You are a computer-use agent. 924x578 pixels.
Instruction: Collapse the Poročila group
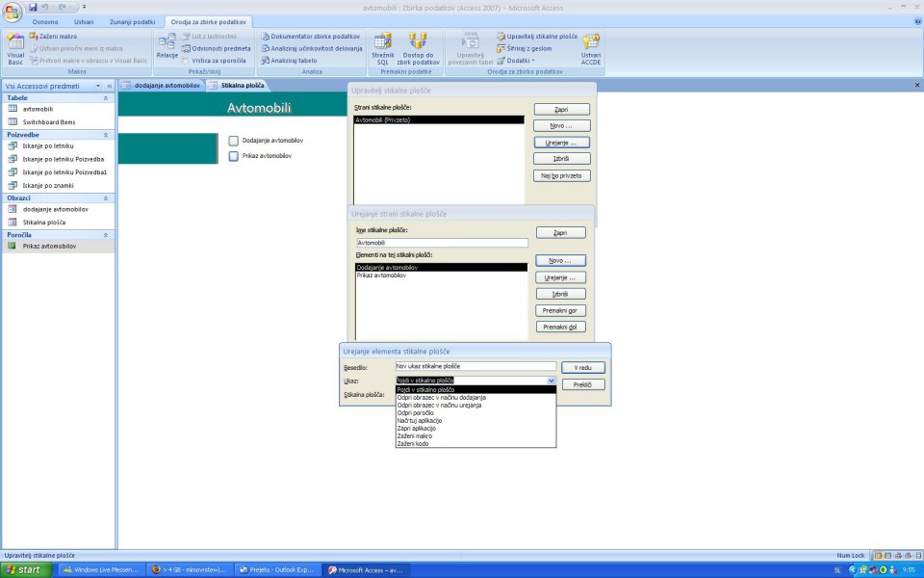106,235
